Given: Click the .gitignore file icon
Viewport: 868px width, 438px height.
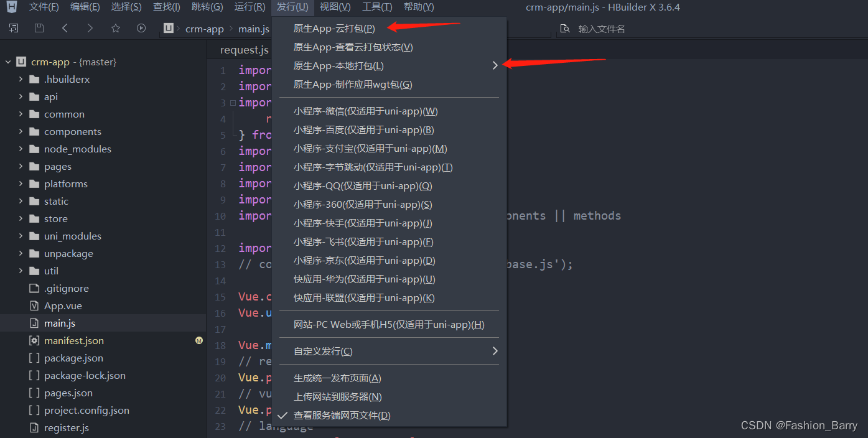Looking at the screenshot, I should 34,288.
